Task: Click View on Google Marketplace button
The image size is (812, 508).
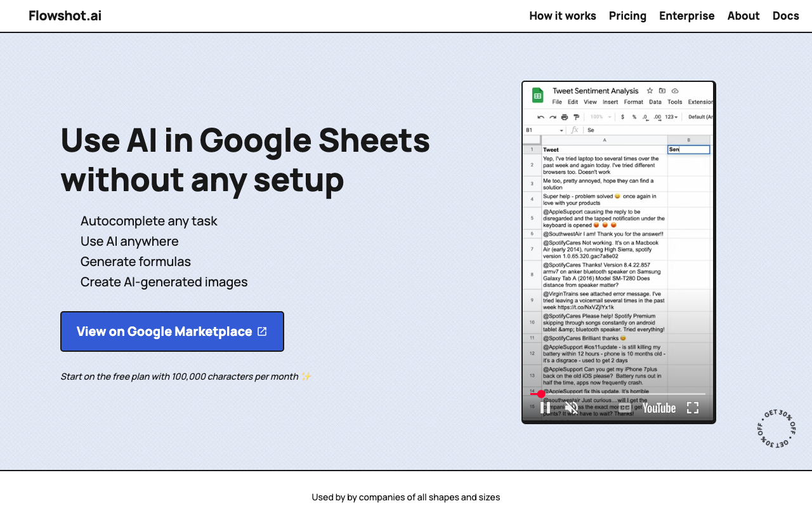Action: pos(172,331)
